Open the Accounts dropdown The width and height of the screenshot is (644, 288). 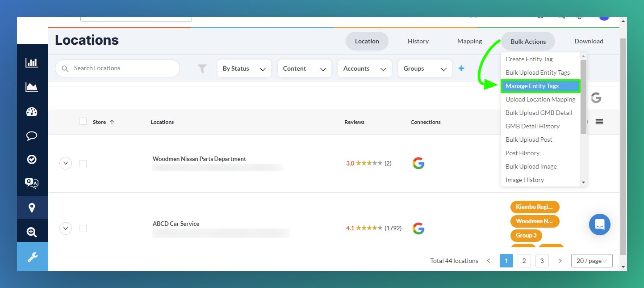tap(365, 68)
